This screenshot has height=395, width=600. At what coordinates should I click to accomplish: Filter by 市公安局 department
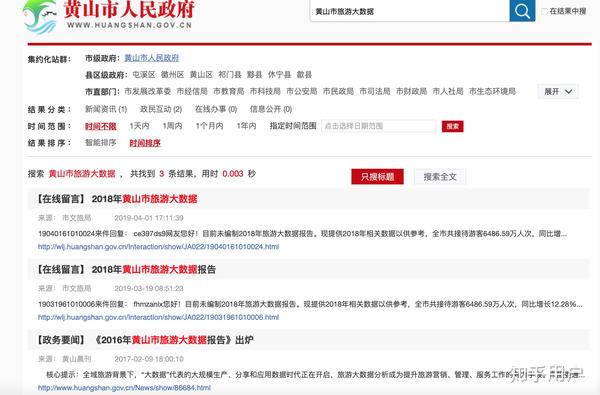302,91
